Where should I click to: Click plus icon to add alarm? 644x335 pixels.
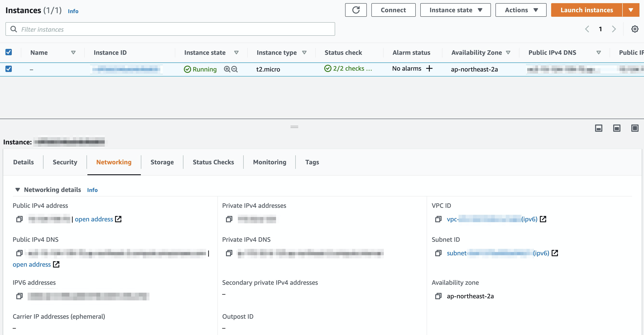pyautogui.click(x=429, y=68)
